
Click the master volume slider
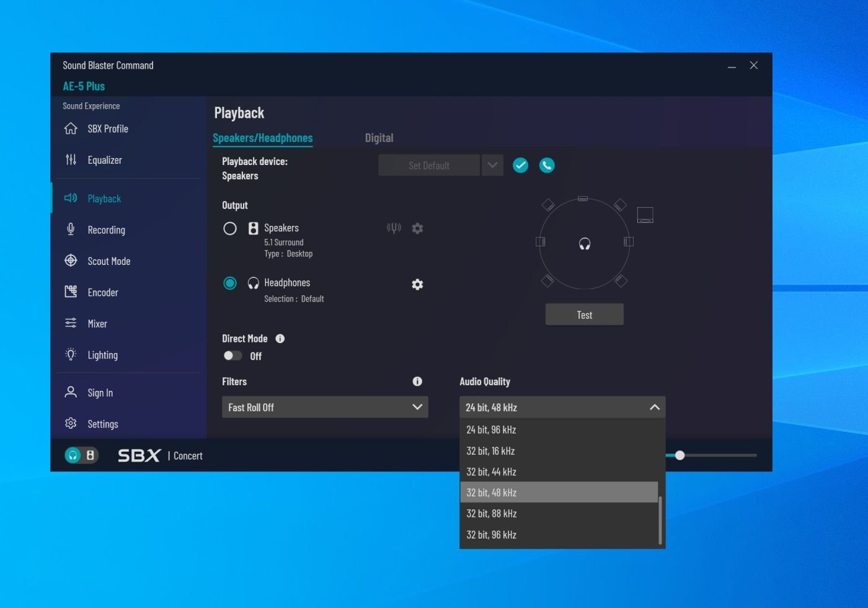tap(711, 455)
